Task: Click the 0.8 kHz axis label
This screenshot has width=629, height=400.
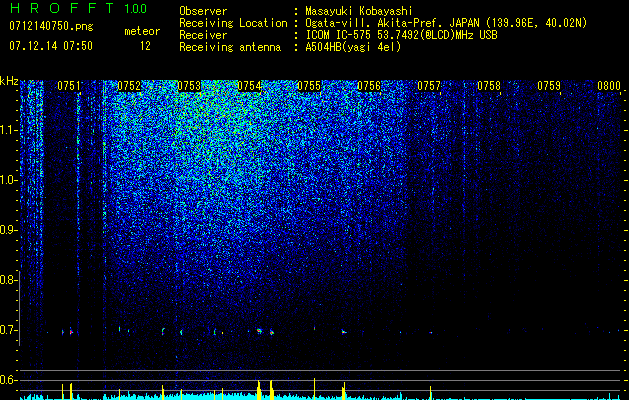Action: [x=8, y=280]
